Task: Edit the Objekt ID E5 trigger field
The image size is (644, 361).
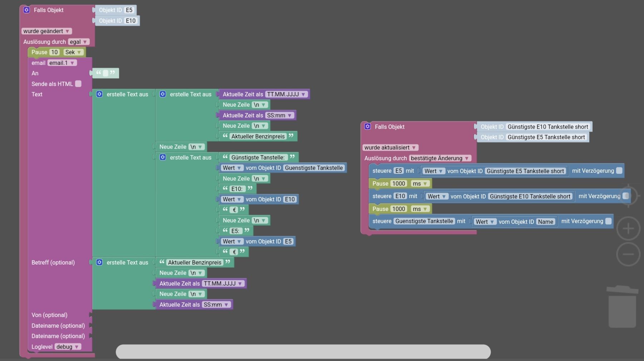Action: 129,10
